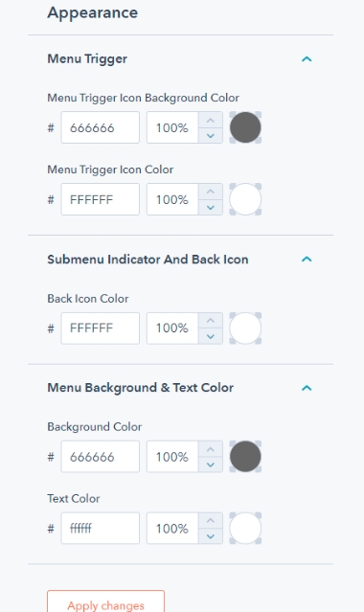
Task: Collapse Menu Background & Text Color section
Action: click(x=307, y=388)
